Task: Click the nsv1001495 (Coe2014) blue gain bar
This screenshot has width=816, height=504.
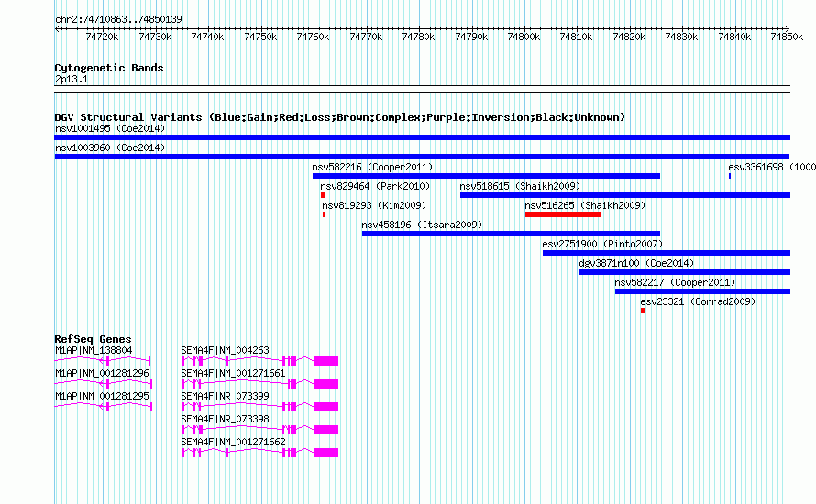Action: (422, 137)
